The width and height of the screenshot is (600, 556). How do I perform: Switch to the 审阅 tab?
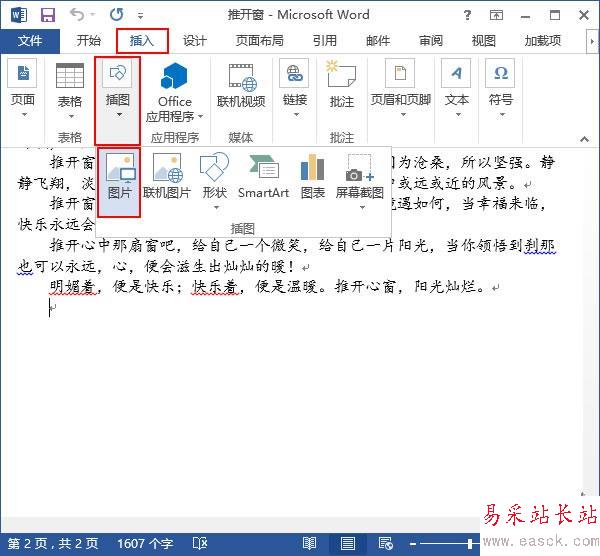431,41
